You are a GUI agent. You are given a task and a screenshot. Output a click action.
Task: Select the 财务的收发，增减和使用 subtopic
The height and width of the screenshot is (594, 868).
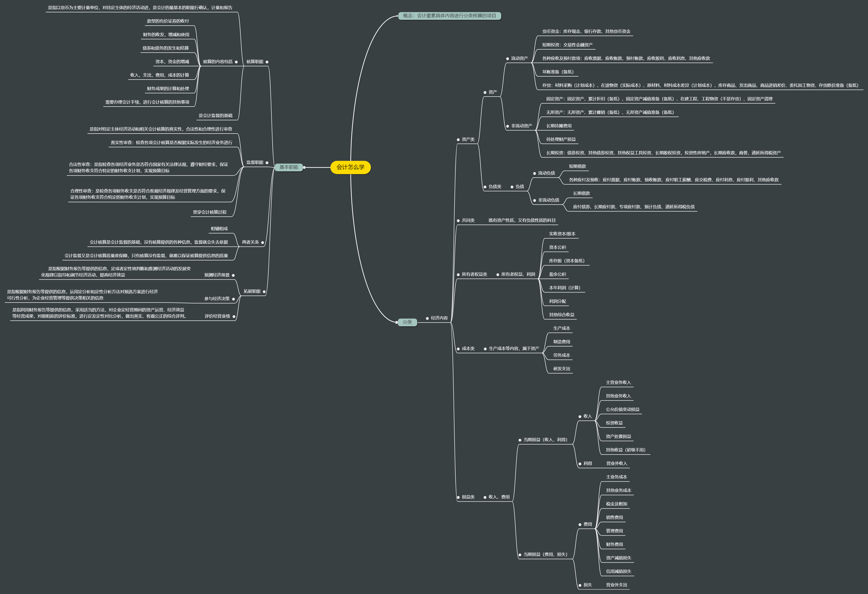[x=166, y=35]
